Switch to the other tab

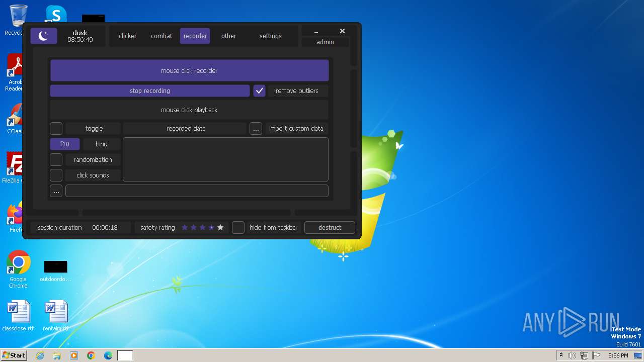[x=229, y=36]
